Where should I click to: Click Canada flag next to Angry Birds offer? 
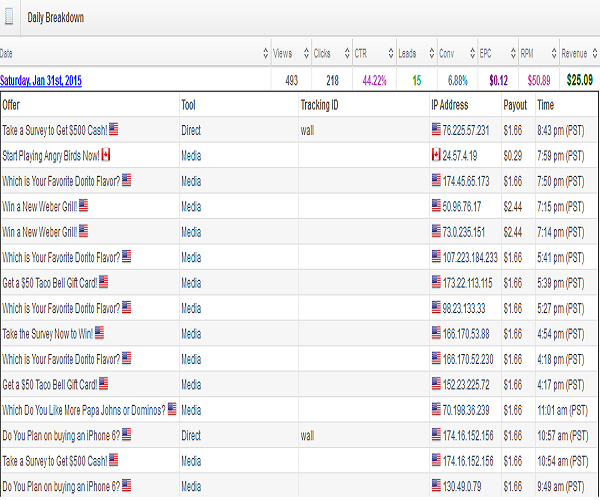pos(106,155)
